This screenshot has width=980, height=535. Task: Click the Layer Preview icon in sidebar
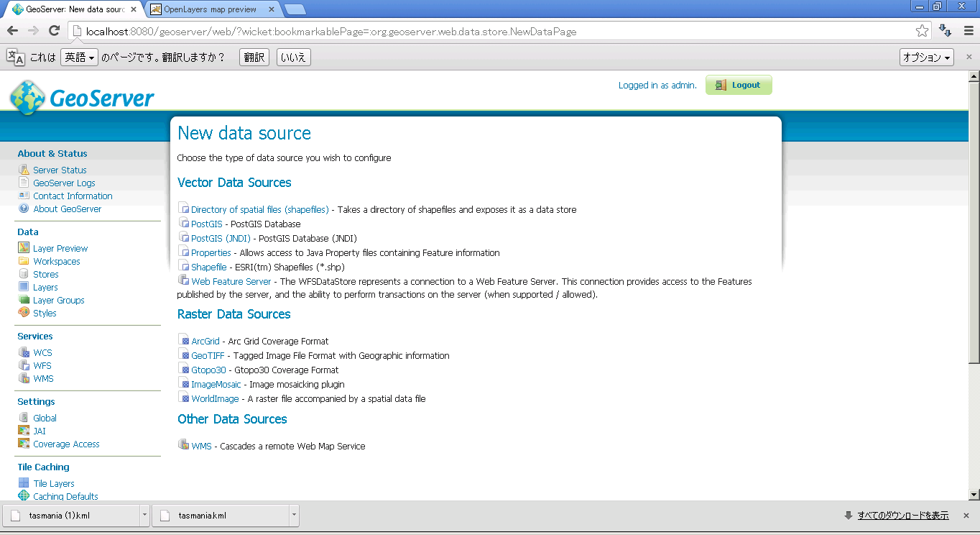click(x=24, y=248)
